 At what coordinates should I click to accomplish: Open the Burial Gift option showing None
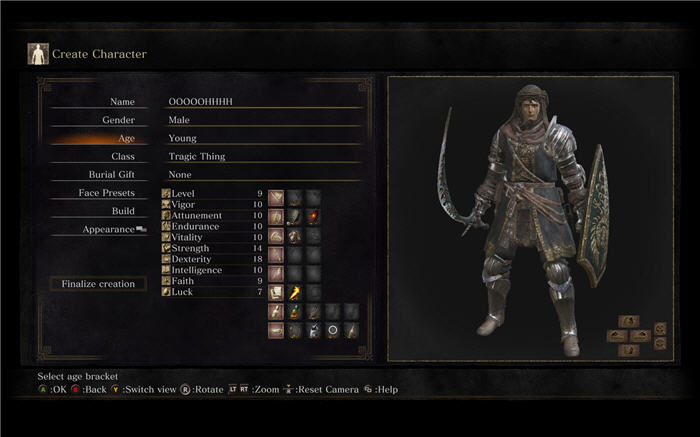point(263,175)
